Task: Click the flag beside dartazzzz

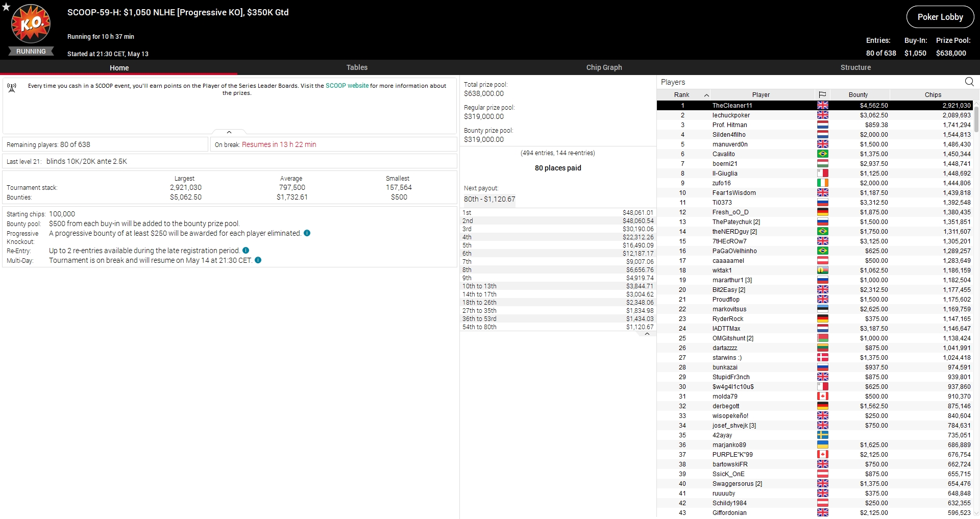Action: tap(822, 348)
